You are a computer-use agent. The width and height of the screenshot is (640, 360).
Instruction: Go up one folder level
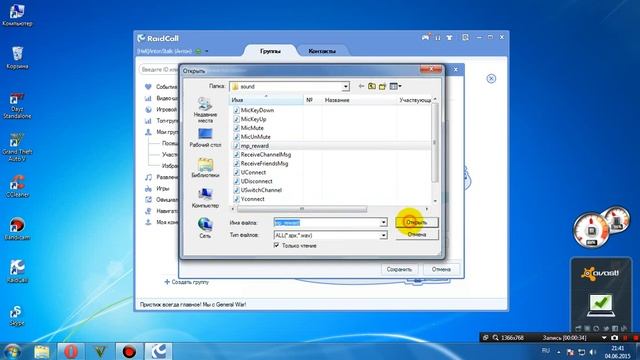pos(372,86)
